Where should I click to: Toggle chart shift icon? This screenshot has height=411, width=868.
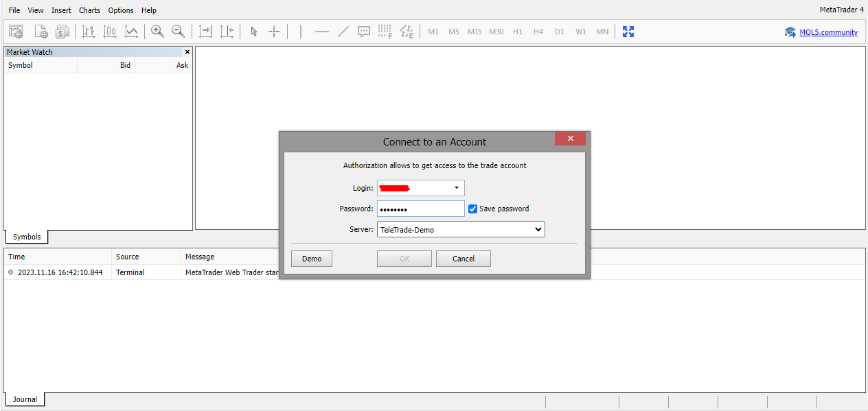click(x=227, y=31)
